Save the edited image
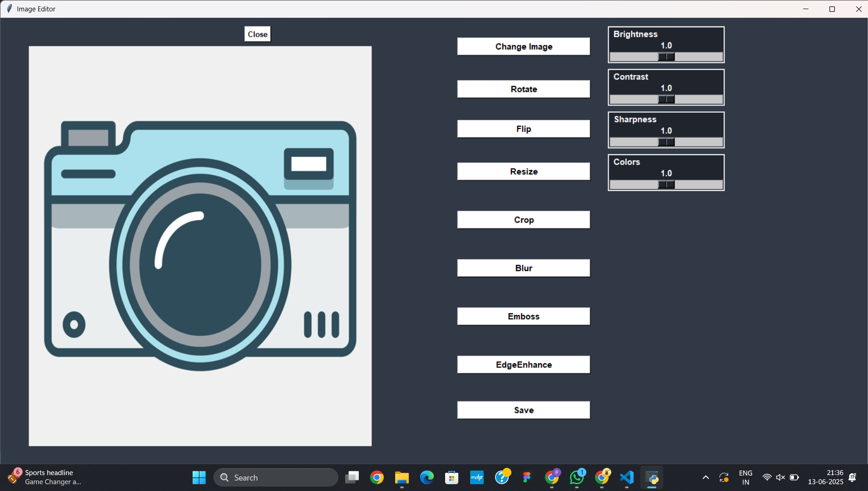The height and width of the screenshot is (491, 868). pos(523,410)
